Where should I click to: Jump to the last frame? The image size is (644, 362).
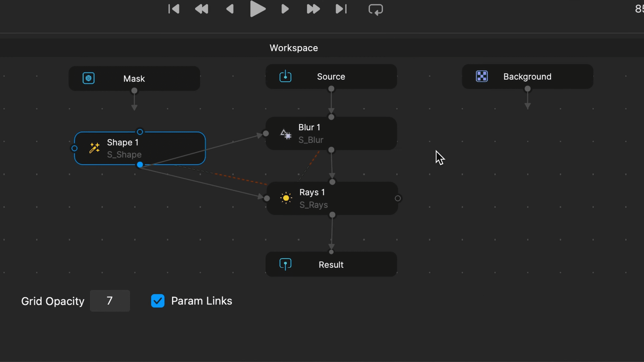[x=341, y=9]
